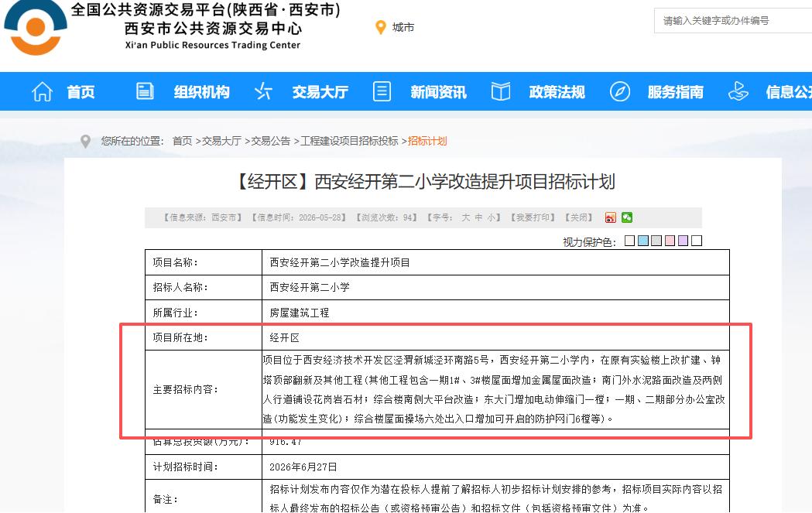Click the page title 西安经开第二小学改造提升项目招标计划
The width and height of the screenshot is (812, 513).
(464, 182)
